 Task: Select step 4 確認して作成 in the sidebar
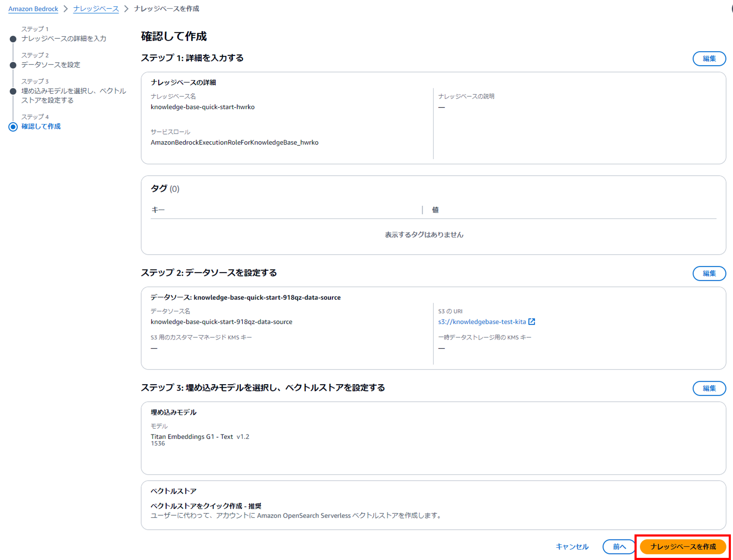[41, 126]
